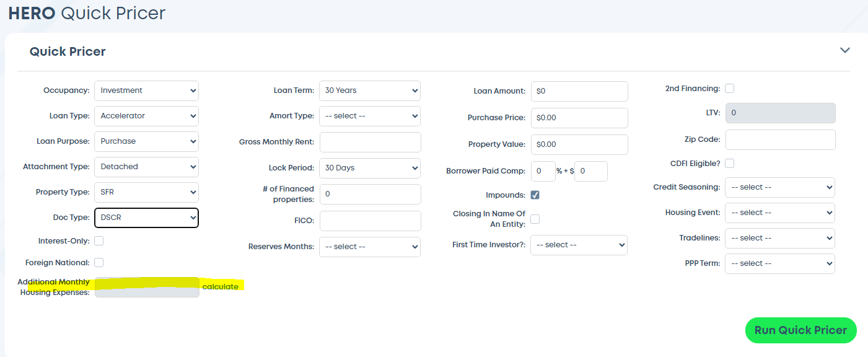Click the Quick Pricer section heading
This screenshot has width=868, height=357.
(68, 51)
